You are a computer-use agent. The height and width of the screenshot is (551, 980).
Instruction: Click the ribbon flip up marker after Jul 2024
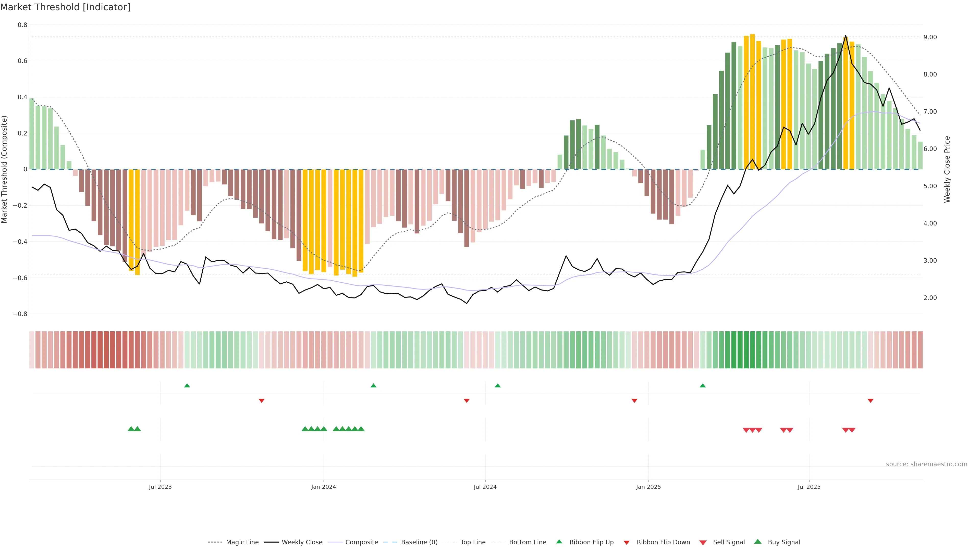(498, 386)
